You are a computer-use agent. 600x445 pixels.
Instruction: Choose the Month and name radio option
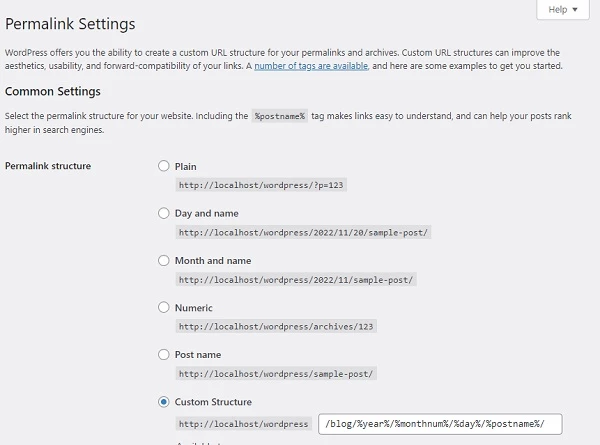tap(164, 261)
